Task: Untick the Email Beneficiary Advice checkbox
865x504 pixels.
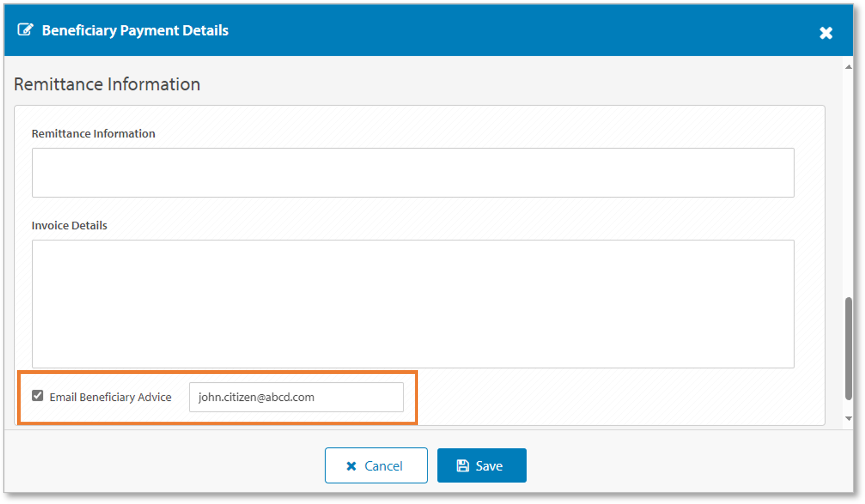Action: click(37, 396)
